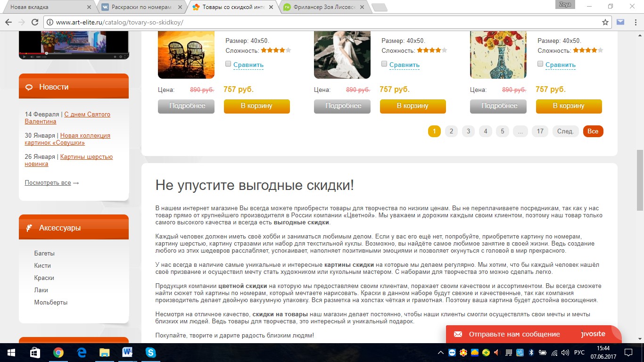This screenshot has width=644, height=362.
Task: Check Сравнить for the woman in white painting
Action: pos(384,64)
